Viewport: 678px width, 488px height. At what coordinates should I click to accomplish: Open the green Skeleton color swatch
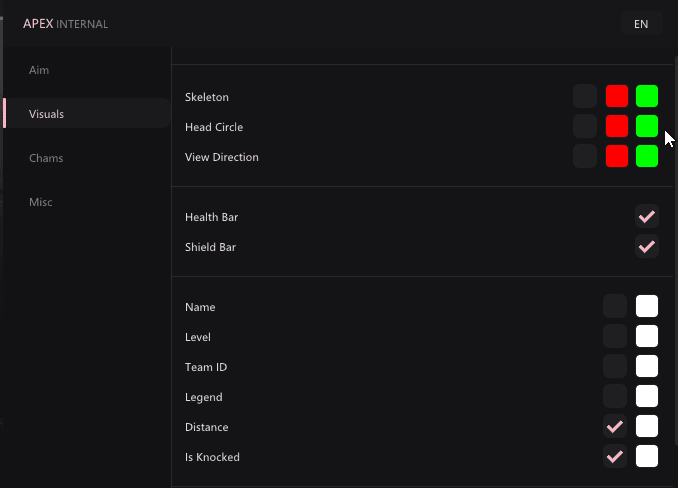tap(647, 96)
